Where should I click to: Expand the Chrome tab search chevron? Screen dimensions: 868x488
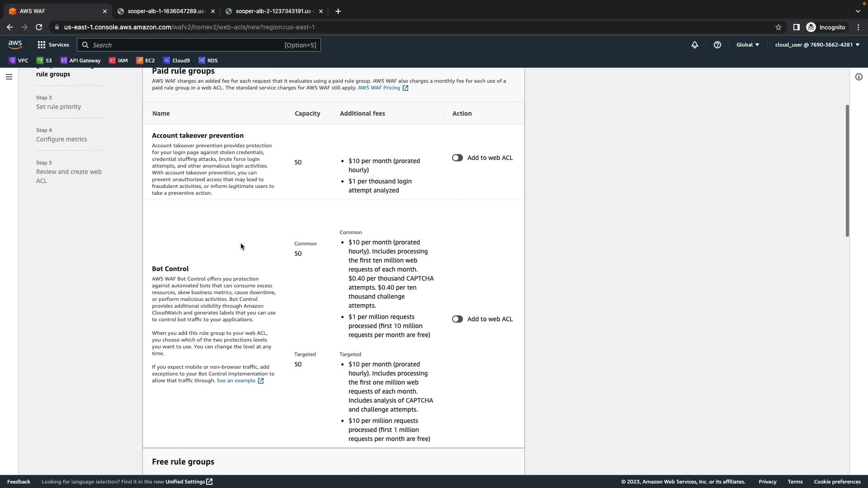coord(858,11)
